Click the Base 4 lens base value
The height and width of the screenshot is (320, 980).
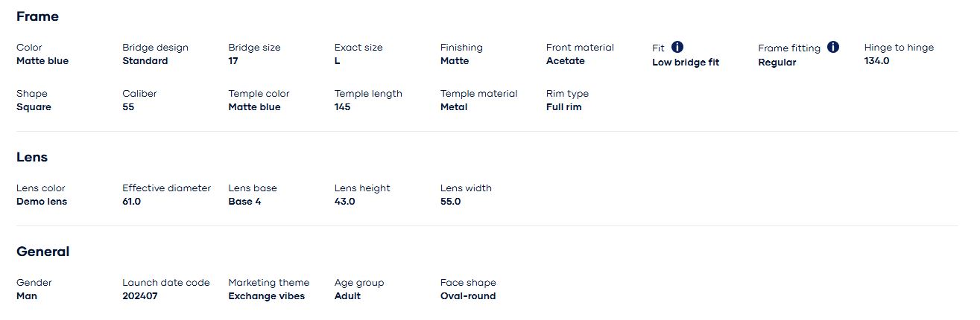244,202
